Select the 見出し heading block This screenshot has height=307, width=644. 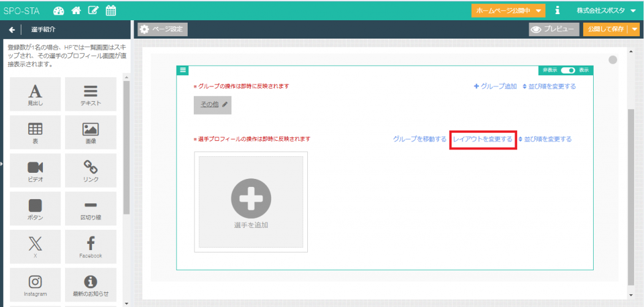36,94
